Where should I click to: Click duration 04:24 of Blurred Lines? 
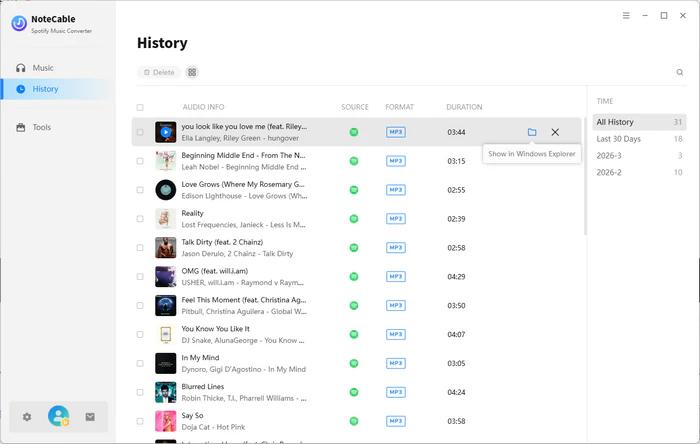tap(456, 392)
